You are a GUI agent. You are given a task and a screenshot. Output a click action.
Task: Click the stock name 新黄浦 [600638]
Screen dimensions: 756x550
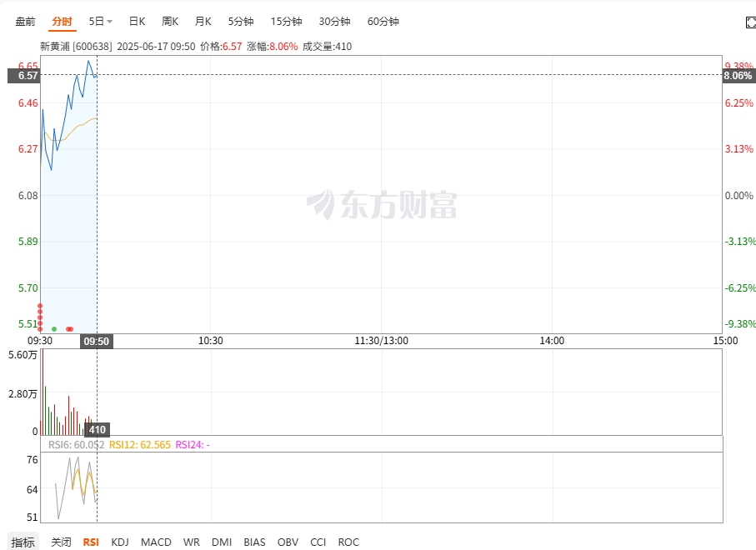(76, 47)
